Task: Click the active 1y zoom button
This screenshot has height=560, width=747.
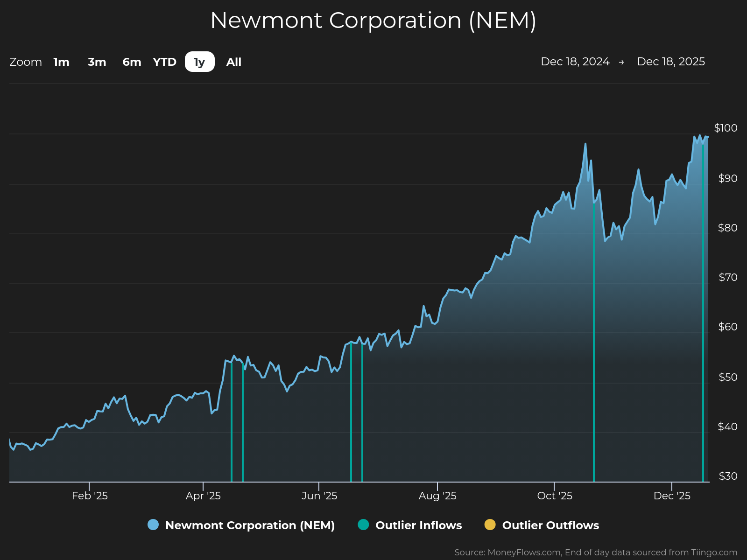Action: 200,62
